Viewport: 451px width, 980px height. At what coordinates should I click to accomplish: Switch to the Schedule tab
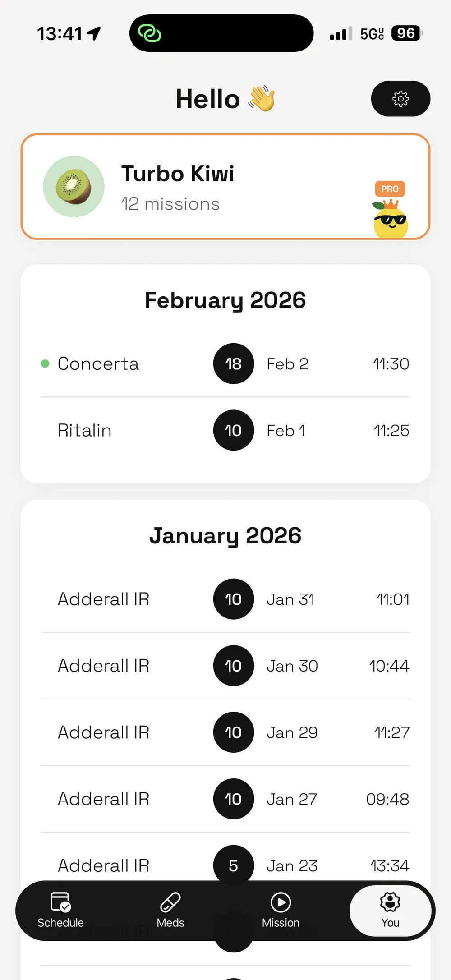[x=60, y=910]
